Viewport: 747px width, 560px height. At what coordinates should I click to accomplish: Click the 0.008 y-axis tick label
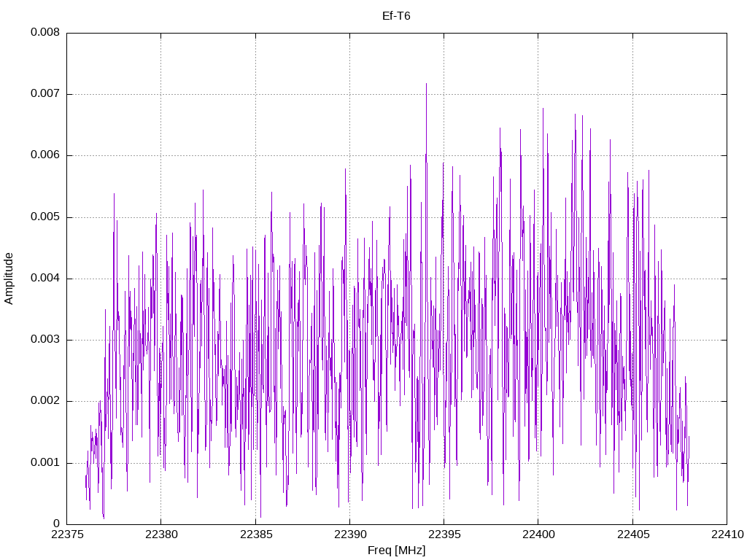pos(45,32)
